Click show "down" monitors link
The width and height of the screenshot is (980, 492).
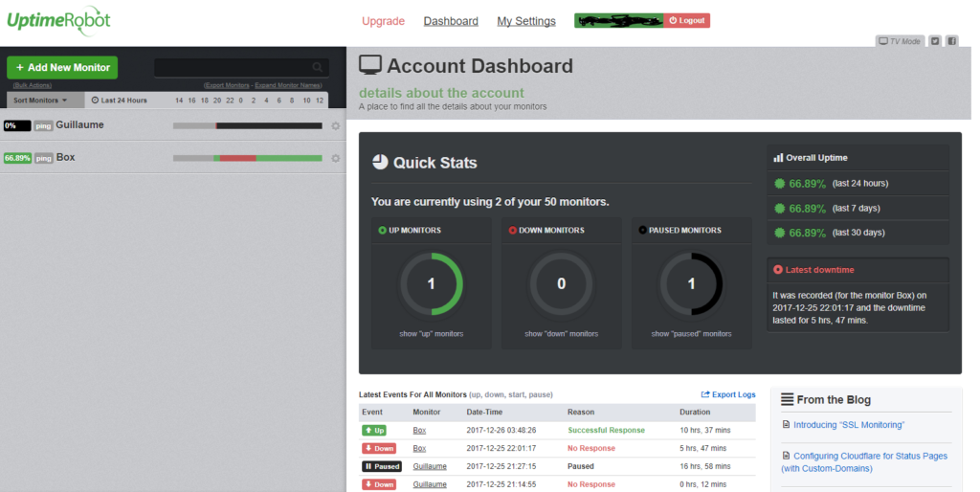tap(561, 334)
